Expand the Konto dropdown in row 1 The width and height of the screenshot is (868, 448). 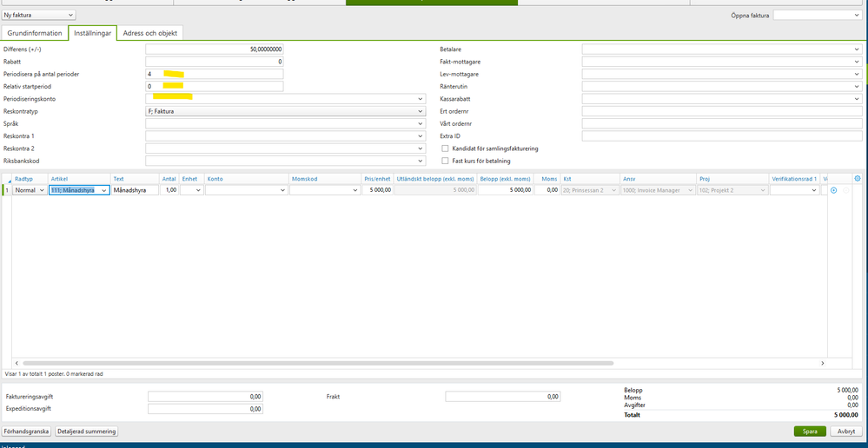point(247,190)
